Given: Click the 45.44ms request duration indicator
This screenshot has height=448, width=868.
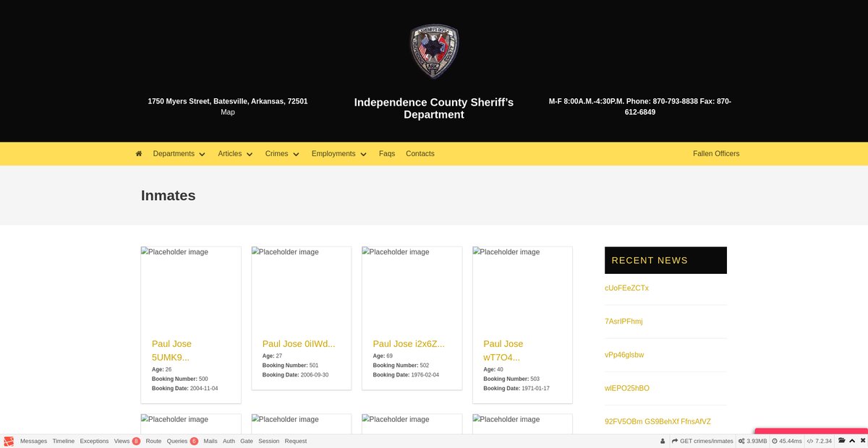Looking at the screenshot, I should pos(787,441).
